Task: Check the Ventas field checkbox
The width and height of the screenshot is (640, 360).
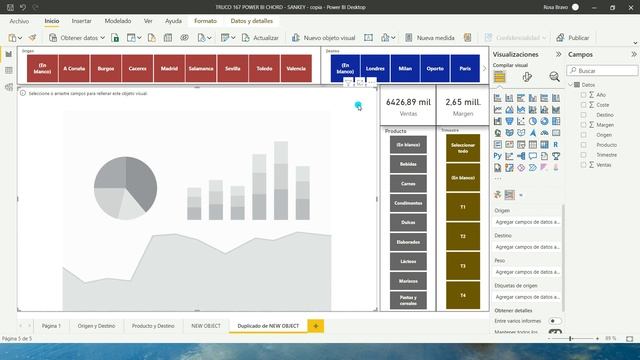Action: coord(583,165)
